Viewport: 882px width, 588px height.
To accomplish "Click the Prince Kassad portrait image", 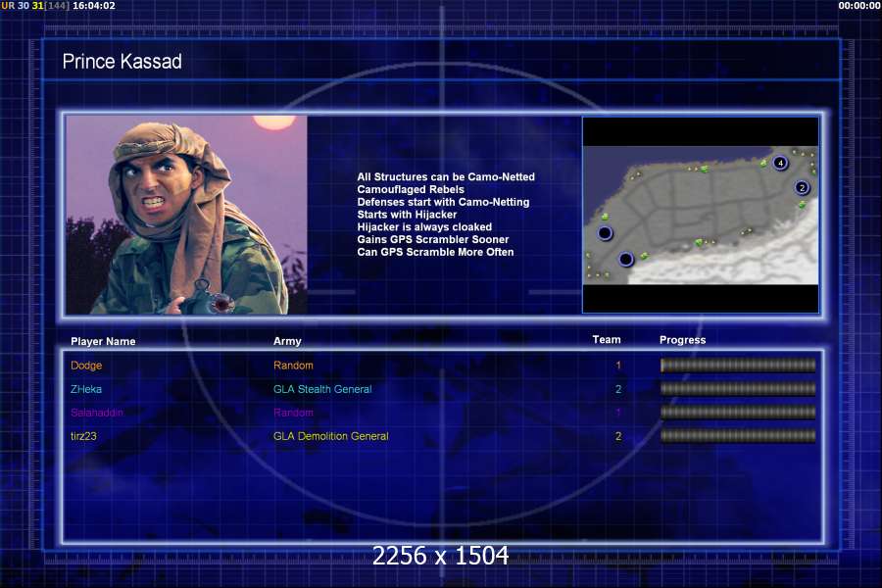I will point(187,215).
